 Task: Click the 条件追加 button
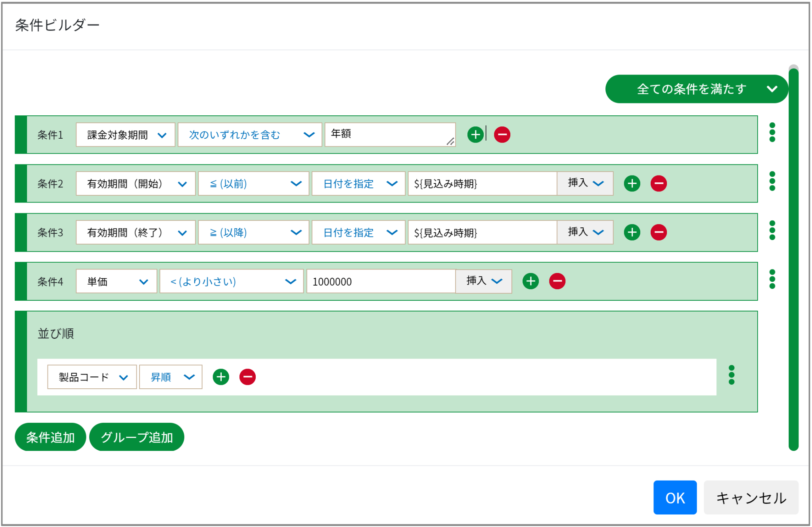click(x=50, y=437)
